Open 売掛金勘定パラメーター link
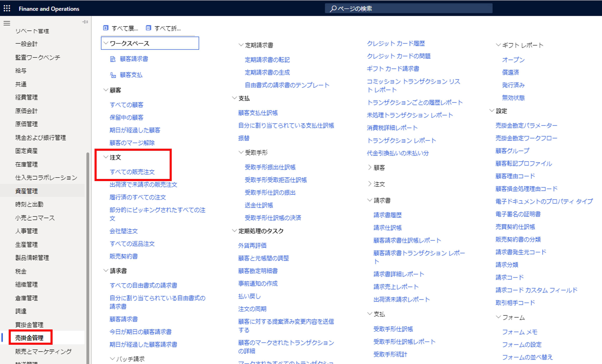 pyautogui.click(x=526, y=126)
